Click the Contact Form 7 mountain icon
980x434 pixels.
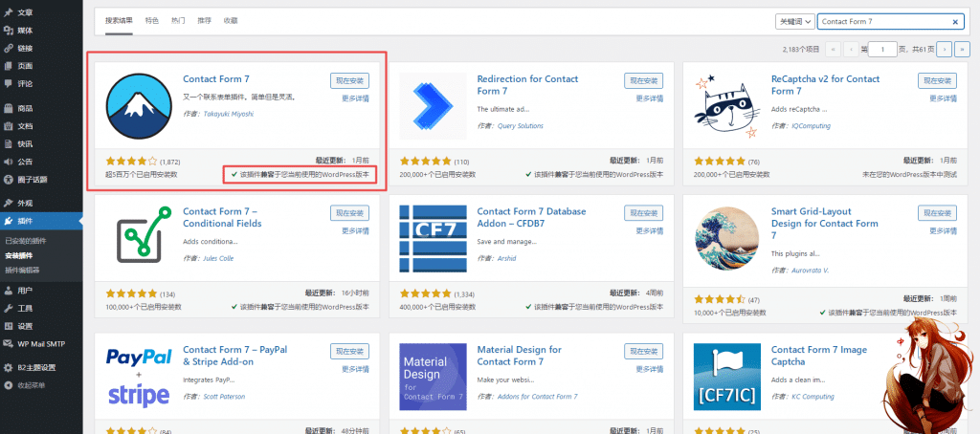(139, 105)
